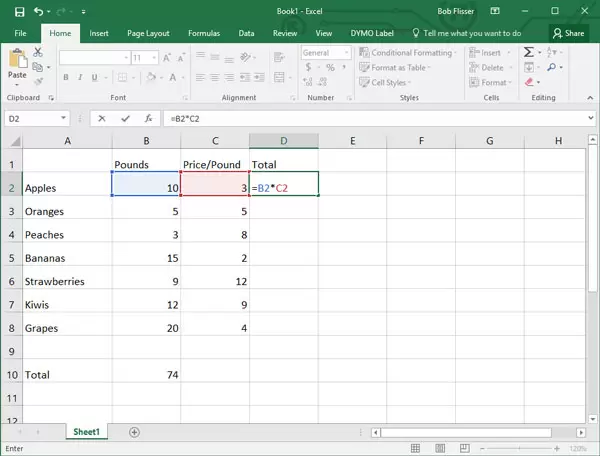Open the Formulas ribbon tab

(x=204, y=33)
